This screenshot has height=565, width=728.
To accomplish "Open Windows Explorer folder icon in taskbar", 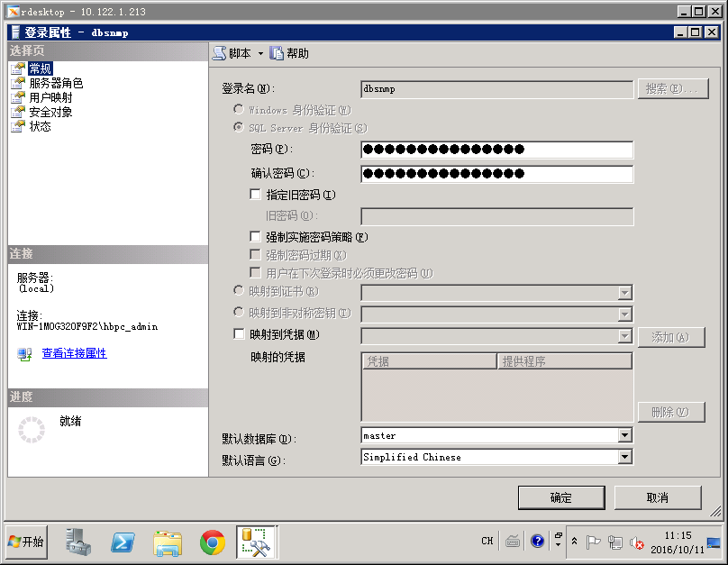I will tap(168, 542).
